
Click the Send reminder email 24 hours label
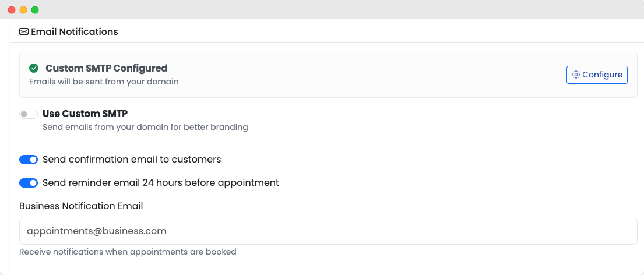click(x=161, y=183)
